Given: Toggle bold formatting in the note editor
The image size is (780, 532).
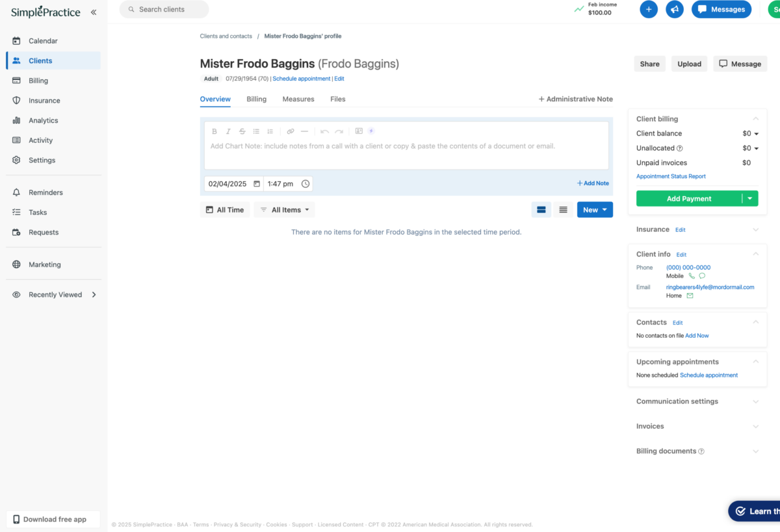Looking at the screenshot, I should pos(214,131).
